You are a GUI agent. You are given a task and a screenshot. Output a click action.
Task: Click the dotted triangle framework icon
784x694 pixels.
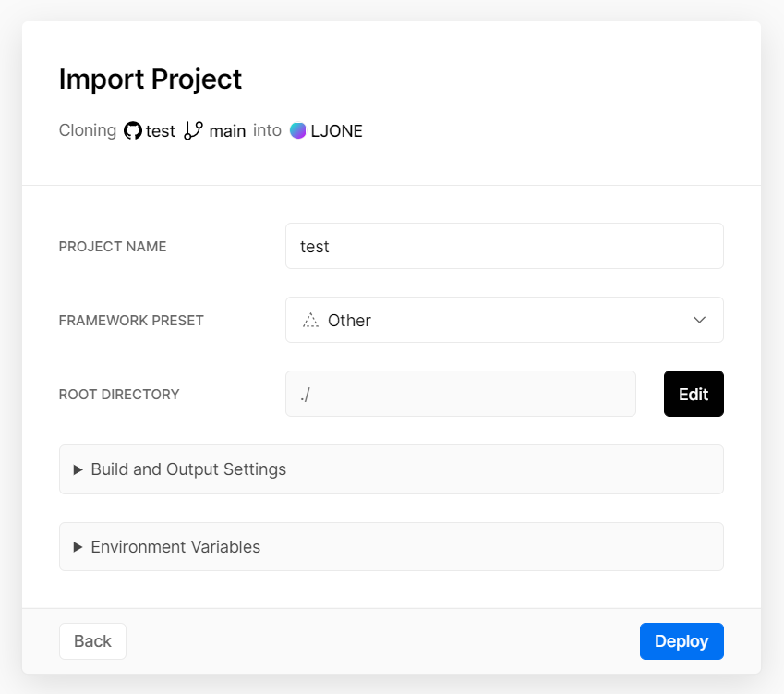(310, 321)
